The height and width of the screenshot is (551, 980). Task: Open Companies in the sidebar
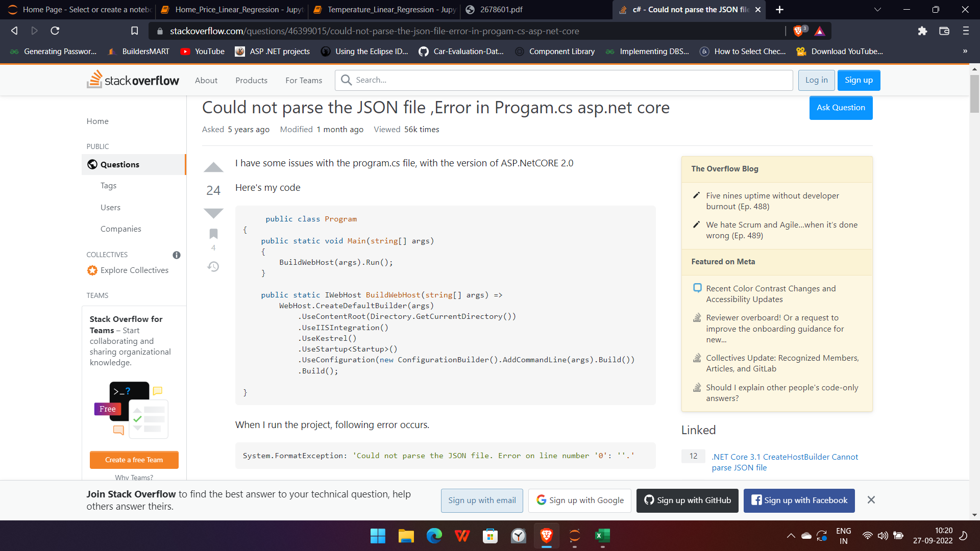[120, 229]
